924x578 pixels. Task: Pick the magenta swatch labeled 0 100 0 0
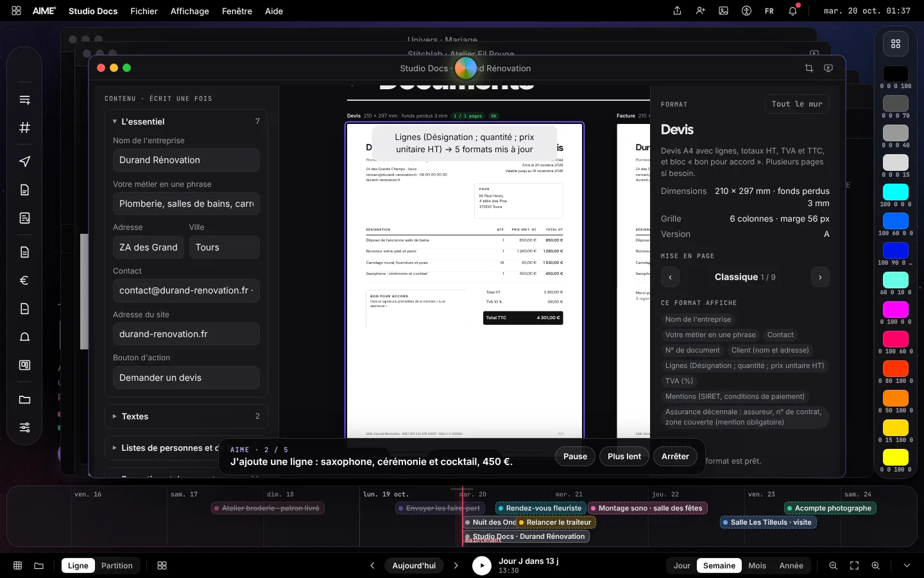tap(896, 310)
